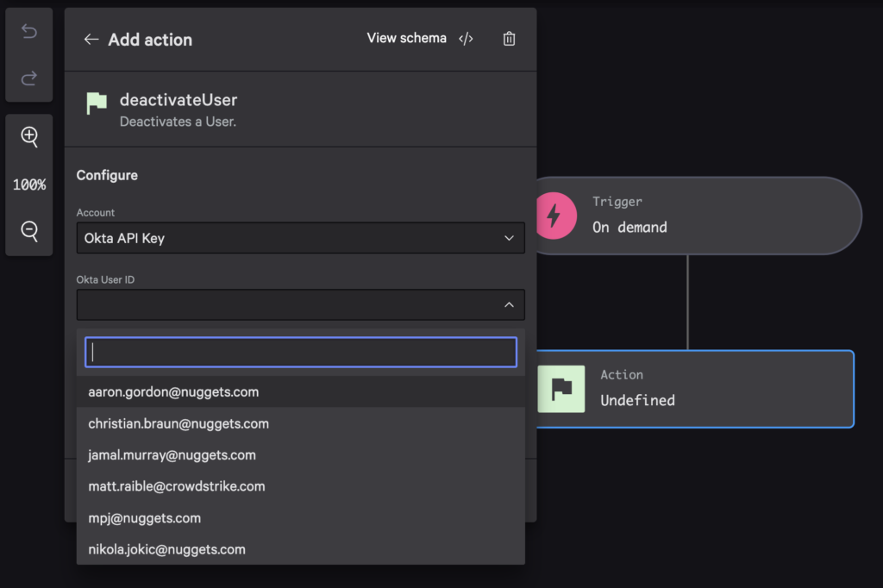Choose nikola.jokic@nuggets.com option

pyautogui.click(x=166, y=549)
